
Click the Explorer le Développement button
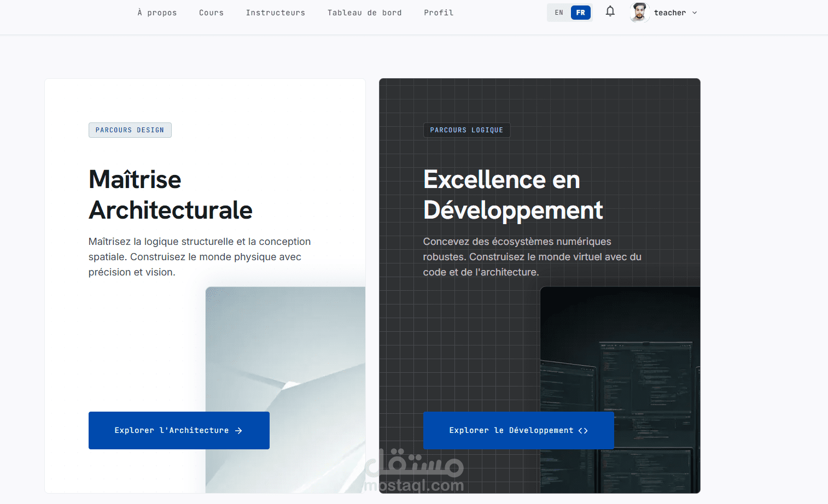518,431
